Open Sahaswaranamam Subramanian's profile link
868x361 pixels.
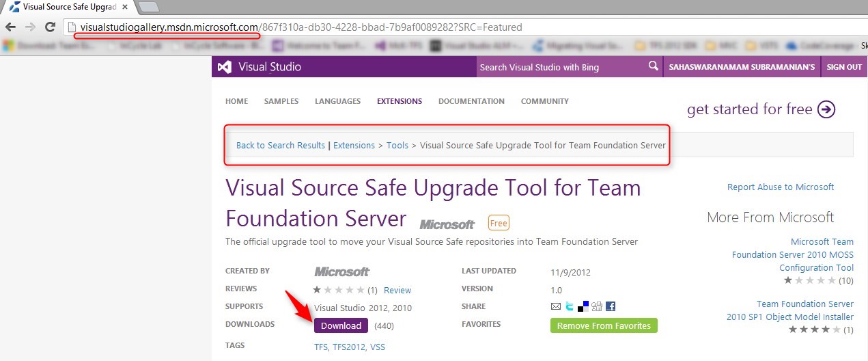pyautogui.click(x=742, y=67)
